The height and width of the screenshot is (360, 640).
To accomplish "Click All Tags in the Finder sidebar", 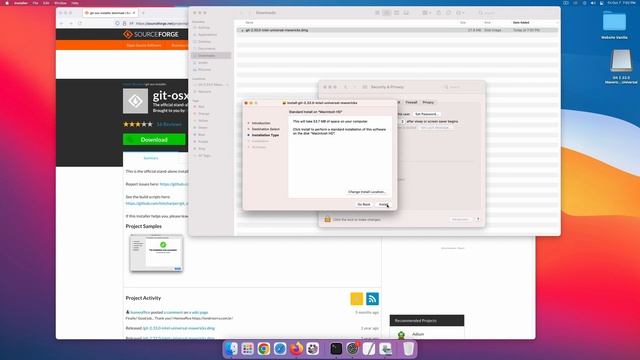I will [204, 156].
